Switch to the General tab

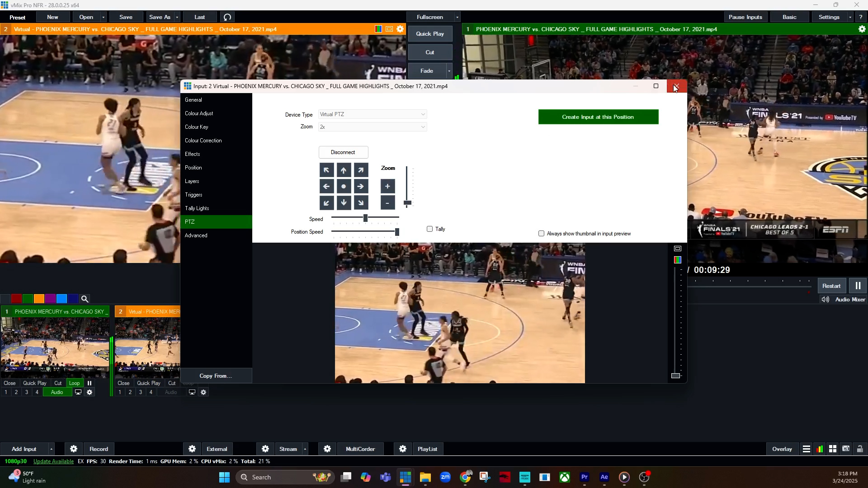click(x=216, y=100)
